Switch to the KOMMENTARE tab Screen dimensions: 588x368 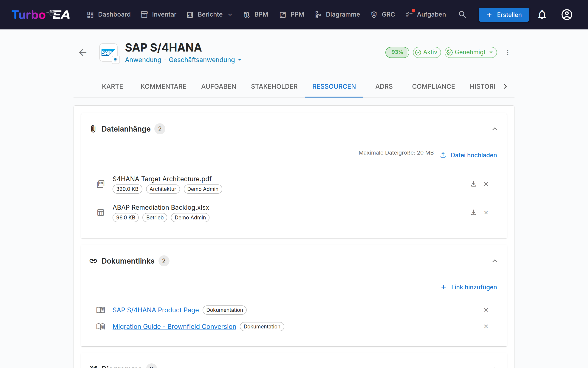[163, 86]
